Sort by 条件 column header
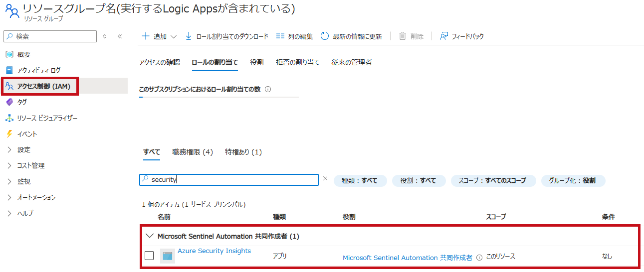 609,217
